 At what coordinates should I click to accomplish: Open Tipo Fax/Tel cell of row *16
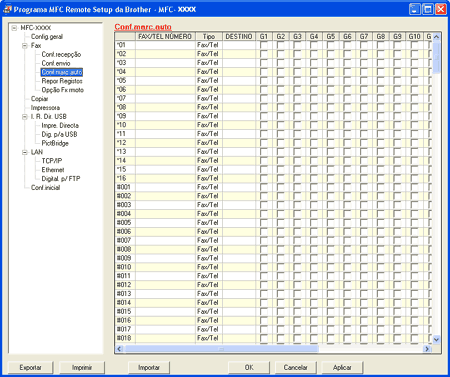tap(209, 178)
